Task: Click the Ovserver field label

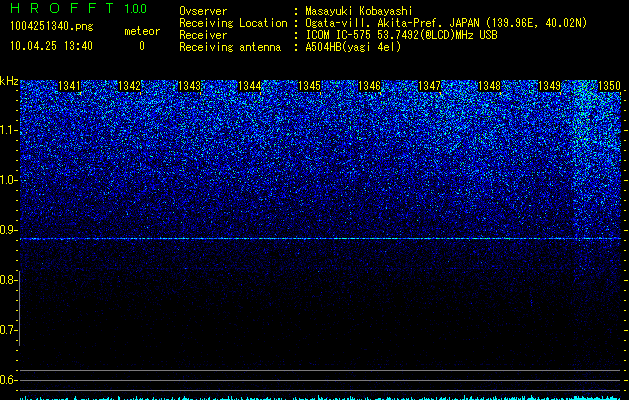Action: pos(203,11)
